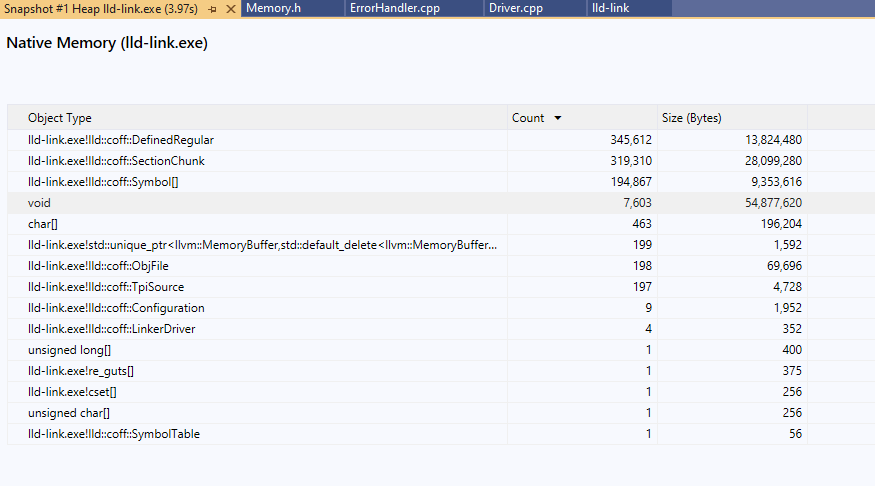The width and height of the screenshot is (875, 486).
Task: Sort by the Count column header
Action: pos(582,118)
